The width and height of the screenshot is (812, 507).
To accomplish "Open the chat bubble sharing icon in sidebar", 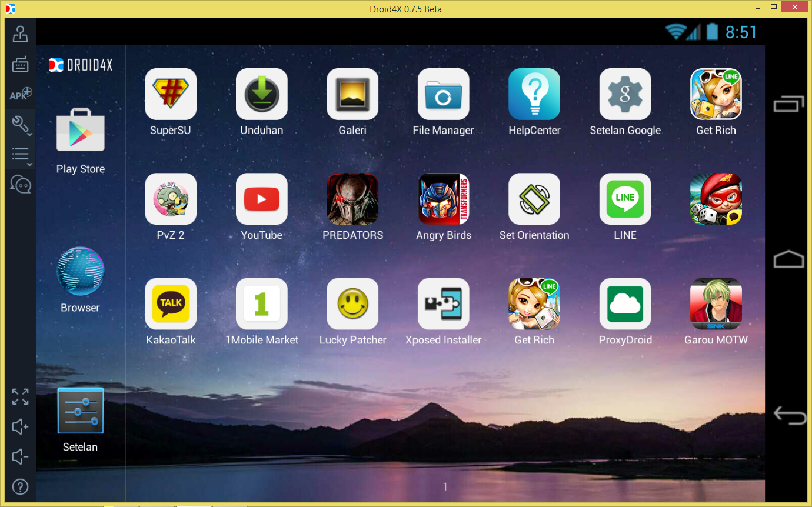I will coord(21,184).
